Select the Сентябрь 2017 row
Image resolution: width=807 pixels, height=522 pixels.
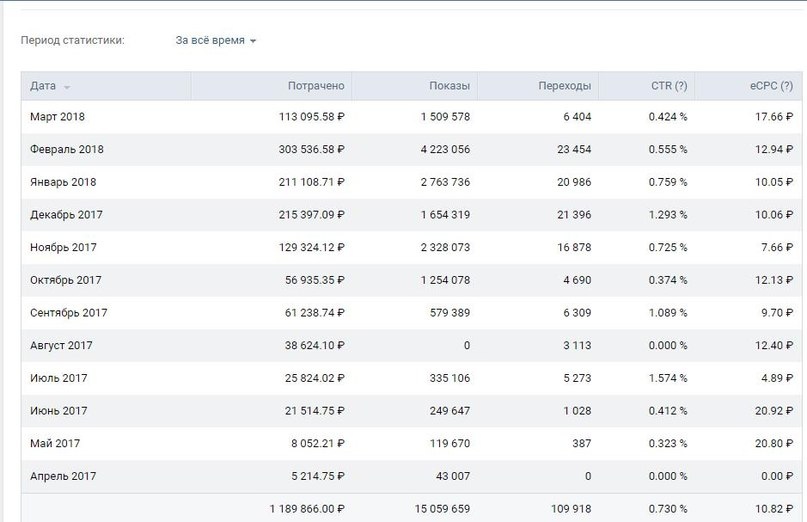coord(411,313)
